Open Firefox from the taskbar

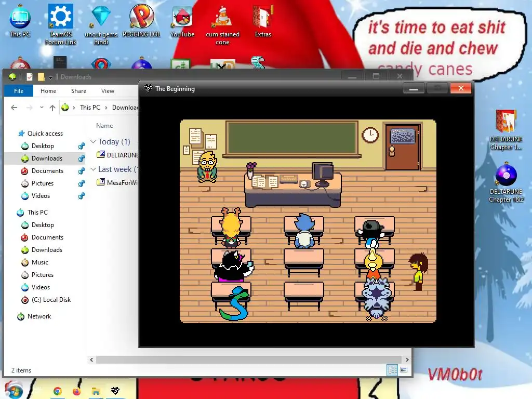tap(77, 391)
